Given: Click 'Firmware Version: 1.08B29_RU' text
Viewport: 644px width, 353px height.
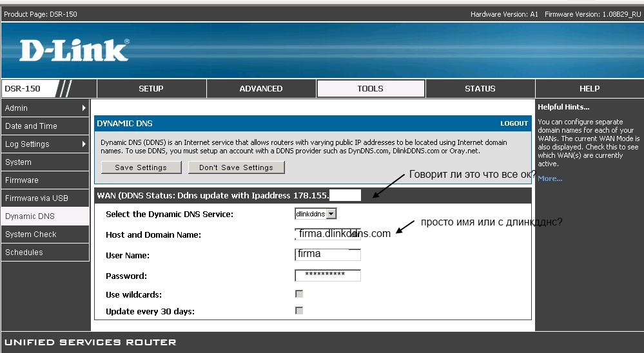Looking at the screenshot, I should coord(592,14).
